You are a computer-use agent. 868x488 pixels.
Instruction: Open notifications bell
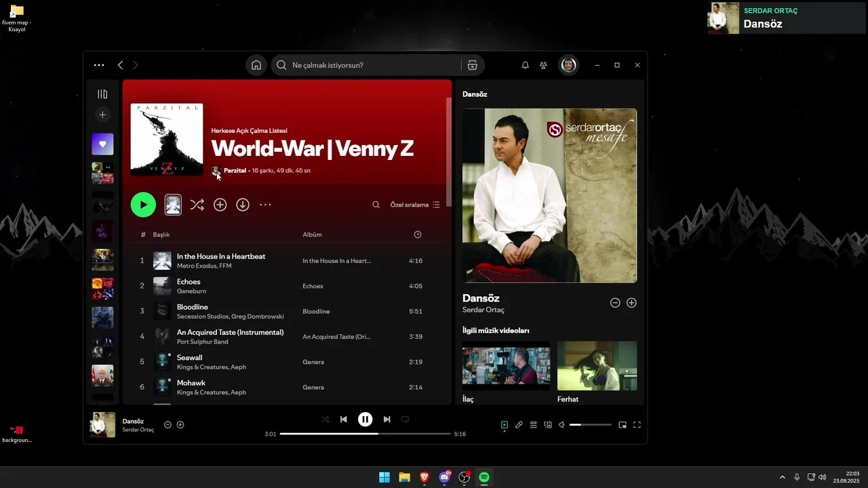point(525,65)
